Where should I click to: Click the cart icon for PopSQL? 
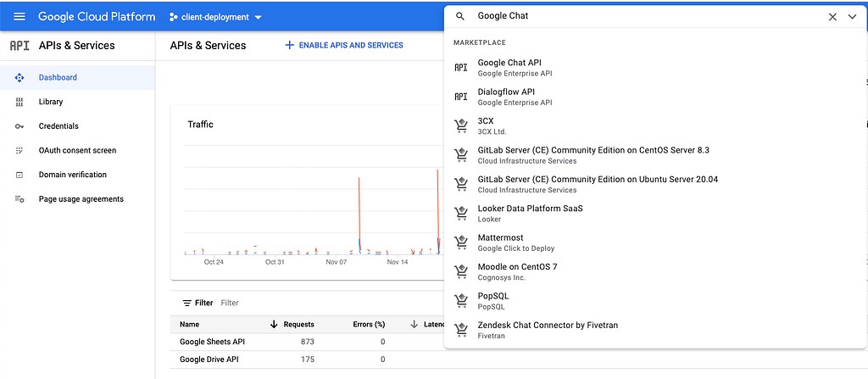(x=460, y=300)
